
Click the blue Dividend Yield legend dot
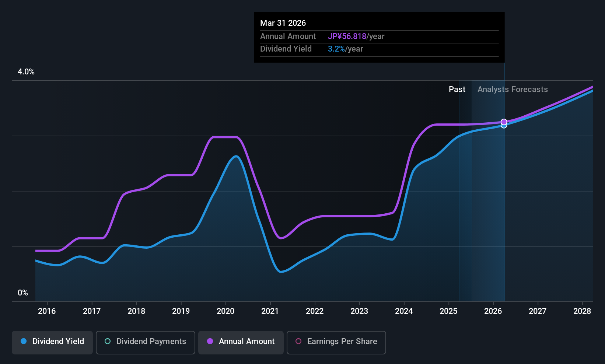point(24,341)
